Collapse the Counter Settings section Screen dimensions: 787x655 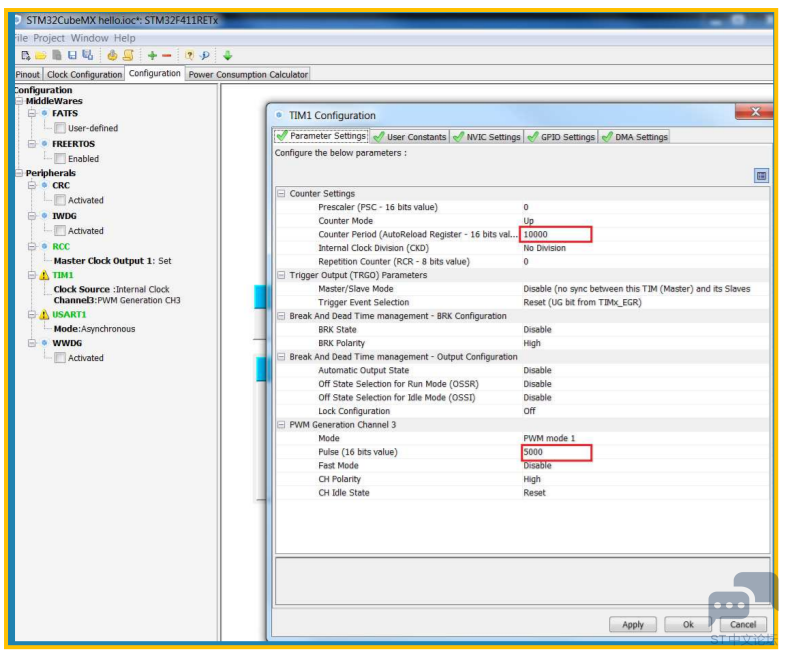point(282,194)
